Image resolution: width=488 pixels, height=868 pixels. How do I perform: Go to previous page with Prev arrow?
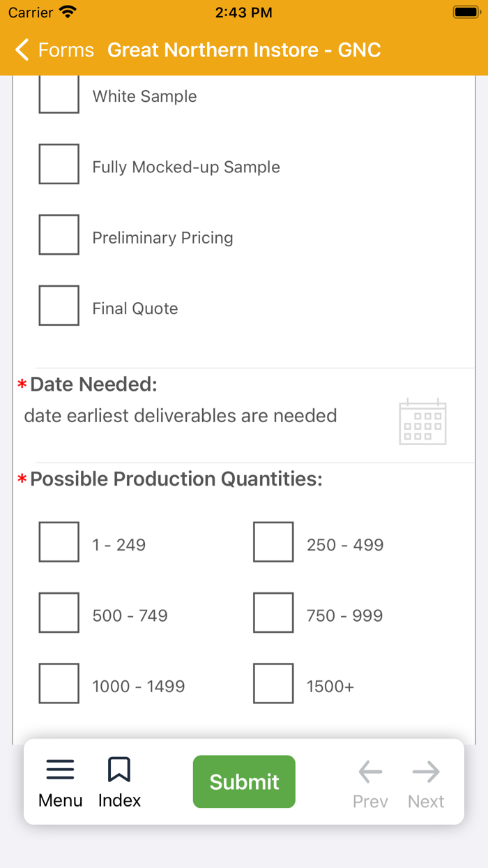click(370, 772)
